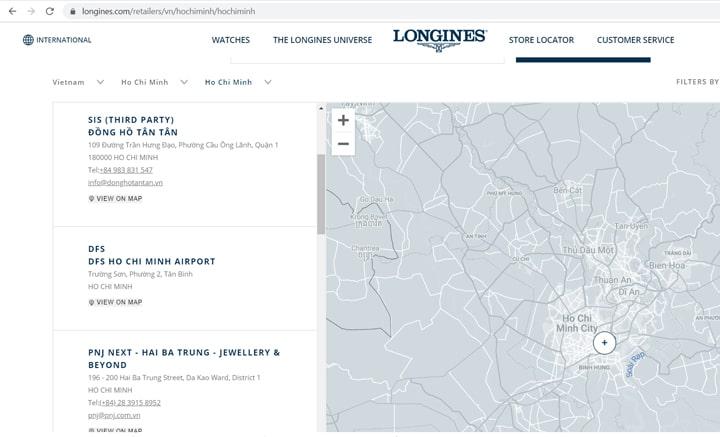This screenshot has width=720, height=437.
Task: Click the store list scrollbar thumb
Action: [321, 194]
